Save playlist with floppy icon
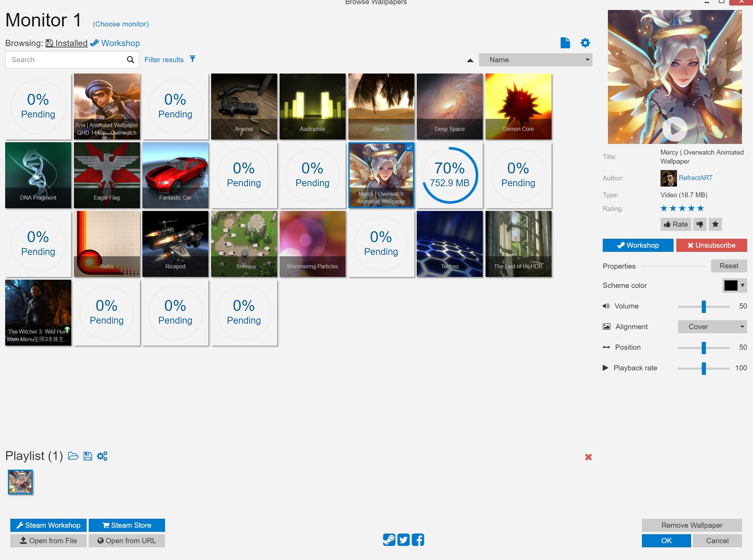This screenshot has width=753, height=560. point(88,456)
